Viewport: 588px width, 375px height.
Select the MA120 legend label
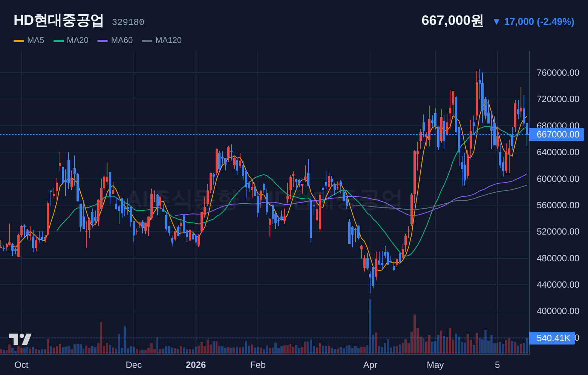coord(168,40)
